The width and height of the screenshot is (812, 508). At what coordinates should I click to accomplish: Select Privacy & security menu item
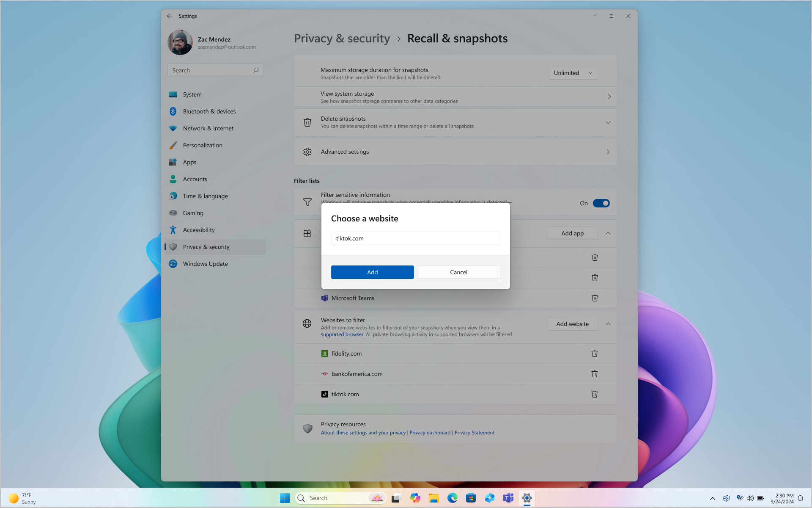click(206, 246)
